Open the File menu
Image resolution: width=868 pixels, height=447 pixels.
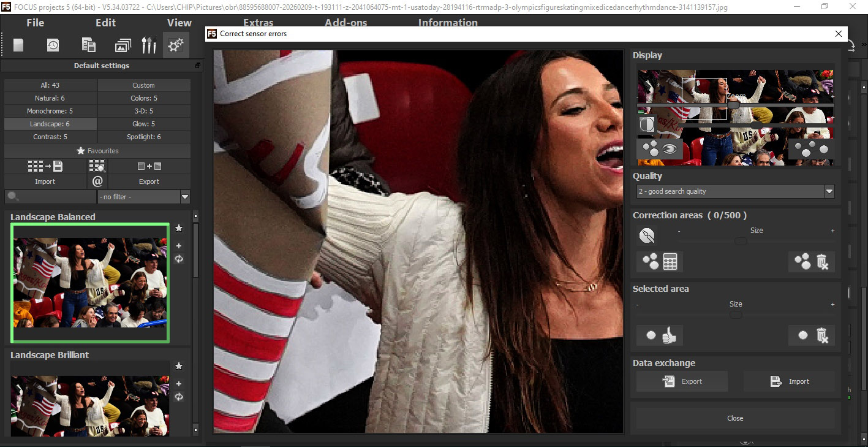36,23
